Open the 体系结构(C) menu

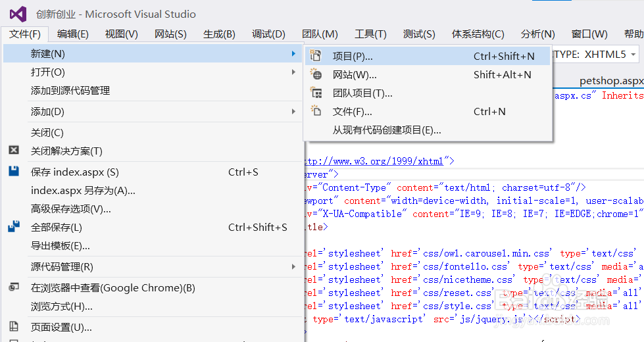click(x=478, y=34)
